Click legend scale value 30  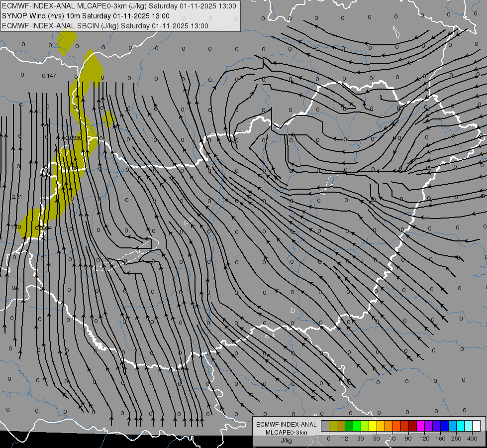[x=361, y=439]
